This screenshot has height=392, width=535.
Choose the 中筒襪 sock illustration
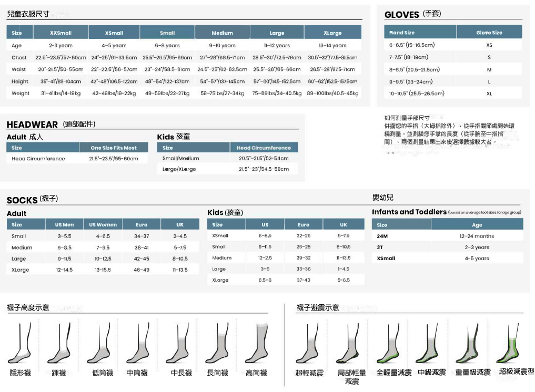[x=137, y=343]
